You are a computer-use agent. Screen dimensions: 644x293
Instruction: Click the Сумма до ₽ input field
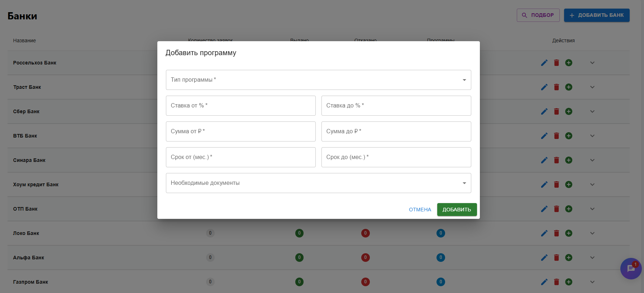(396, 131)
